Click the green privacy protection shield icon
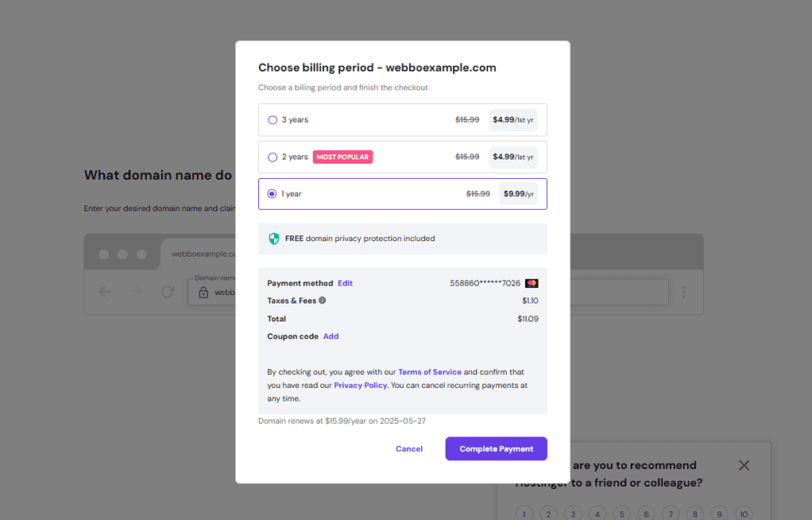Image resolution: width=812 pixels, height=520 pixels. click(x=274, y=239)
